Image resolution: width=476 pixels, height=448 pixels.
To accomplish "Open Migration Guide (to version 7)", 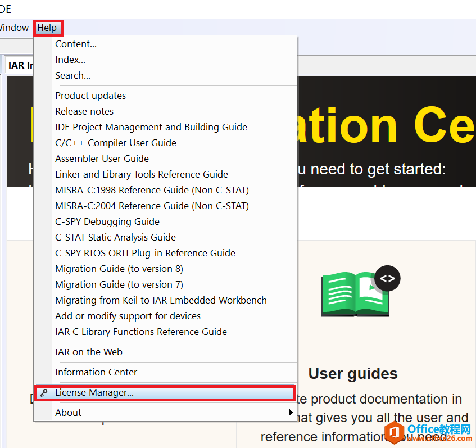I will tap(165, 285).
